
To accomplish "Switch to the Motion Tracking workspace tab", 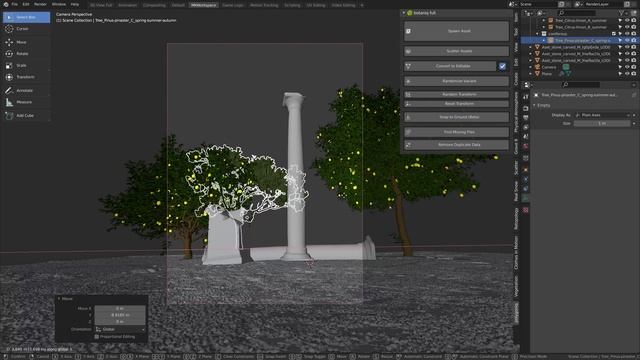I will (264, 5).
